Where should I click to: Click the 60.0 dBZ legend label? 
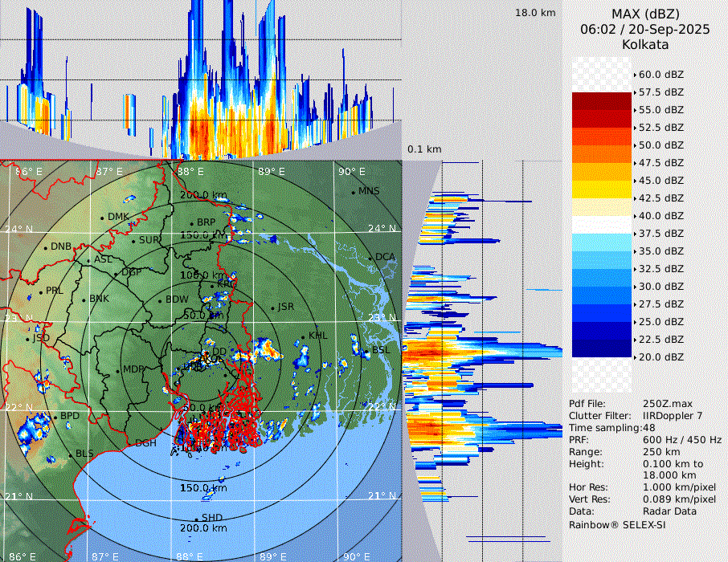[661, 75]
